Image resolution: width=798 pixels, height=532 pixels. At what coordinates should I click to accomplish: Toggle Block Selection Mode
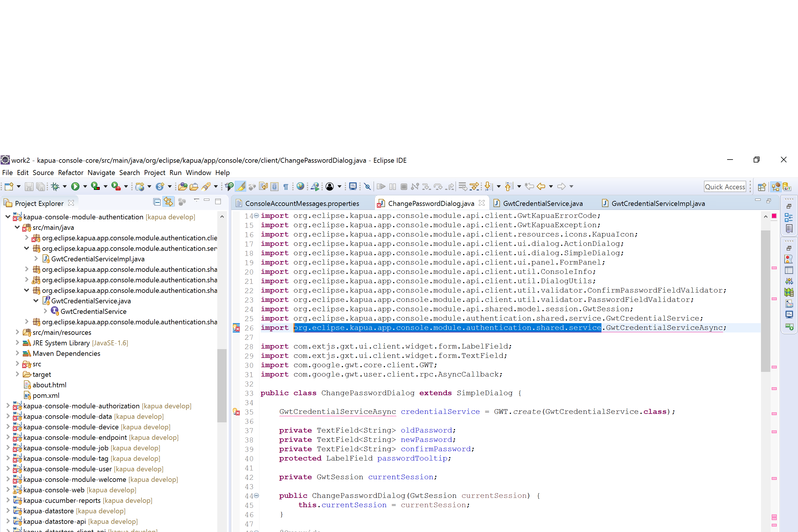(274, 186)
